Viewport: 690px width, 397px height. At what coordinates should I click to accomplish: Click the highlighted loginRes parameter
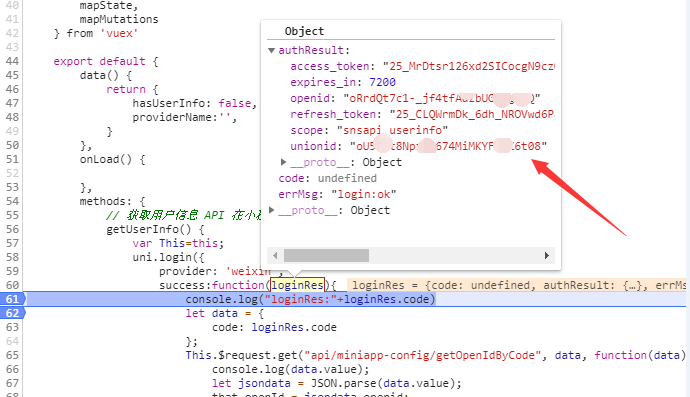pyautogui.click(x=297, y=285)
